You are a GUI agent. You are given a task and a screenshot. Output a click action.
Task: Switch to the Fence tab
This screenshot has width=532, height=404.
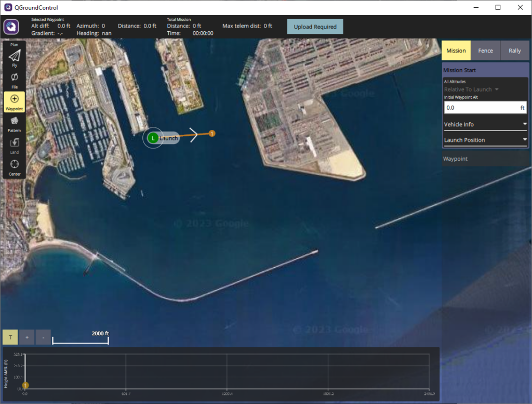(x=485, y=51)
